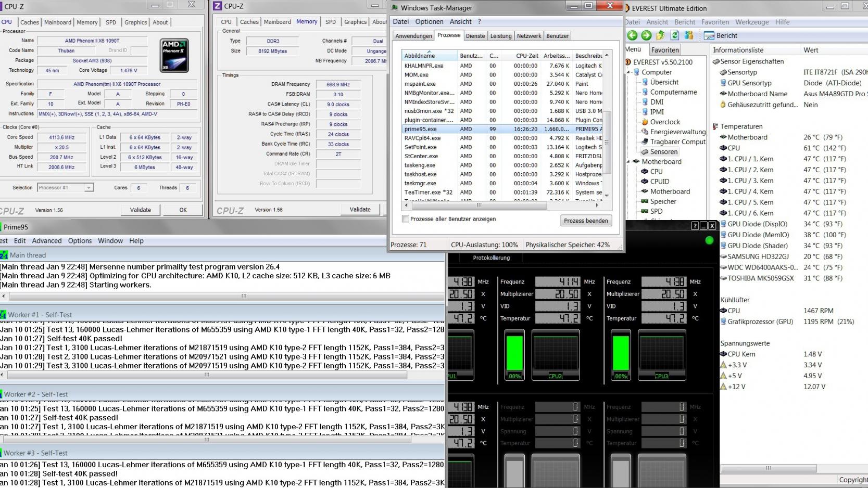The width and height of the screenshot is (868, 488).
Task: Open the Mainboard tab in the CPU-Z window showing Memory
Action: click(x=277, y=22)
